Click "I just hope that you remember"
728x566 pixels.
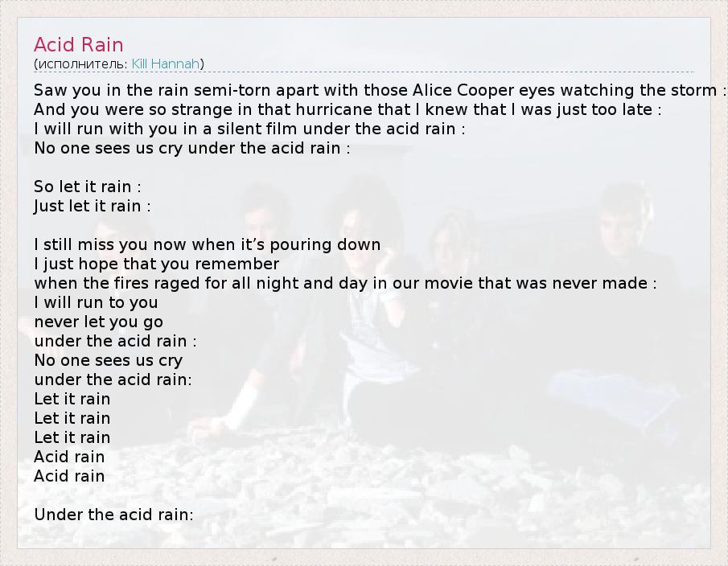coord(156,264)
